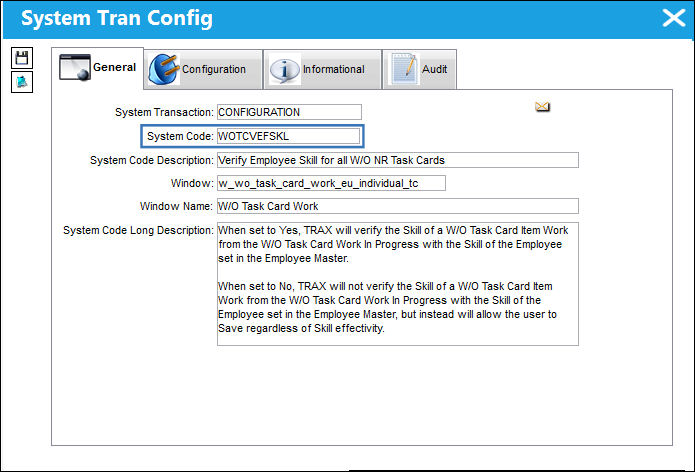This screenshot has width=695, height=472.
Task: Click the Save floppy disk icon
Action: 22,58
